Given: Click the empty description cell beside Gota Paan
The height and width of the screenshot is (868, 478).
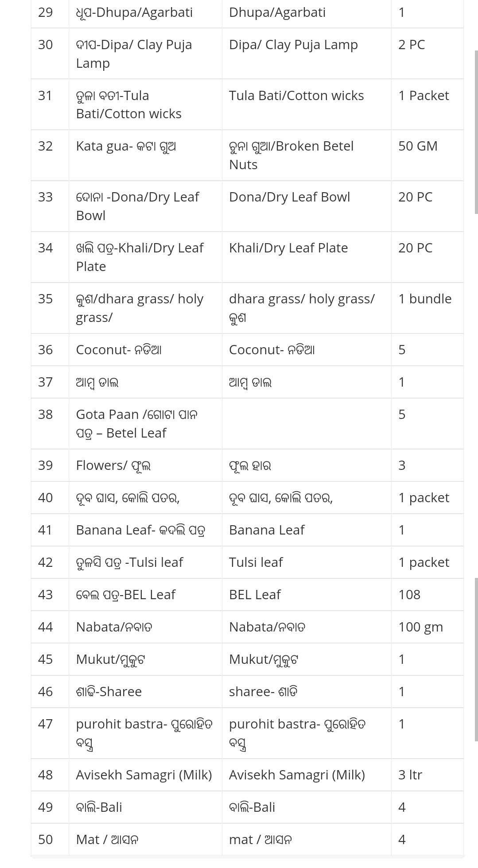Looking at the screenshot, I should tap(306, 423).
